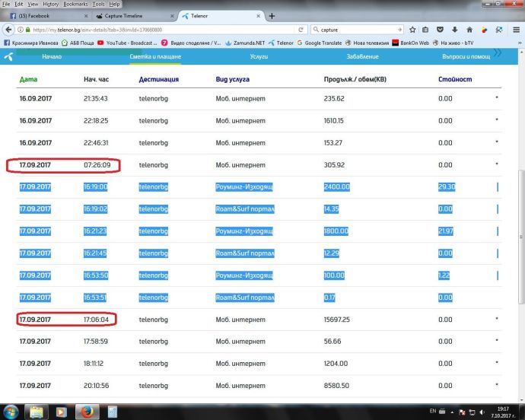Open the Firefox hamburger menu

517,30
